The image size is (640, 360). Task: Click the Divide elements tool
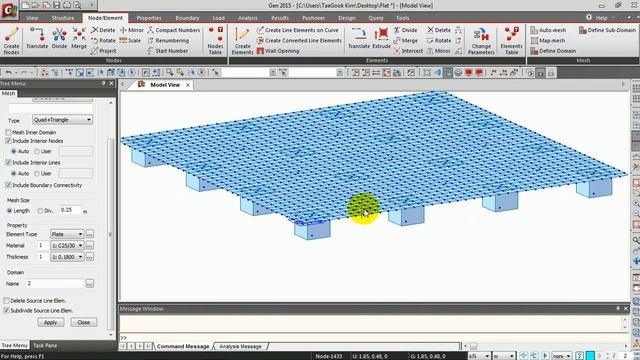tap(405, 30)
